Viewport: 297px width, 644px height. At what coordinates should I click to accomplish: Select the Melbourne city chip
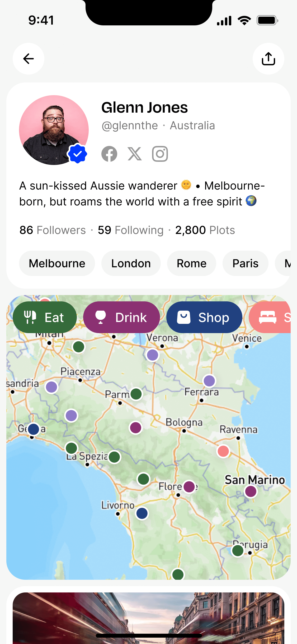(57, 263)
